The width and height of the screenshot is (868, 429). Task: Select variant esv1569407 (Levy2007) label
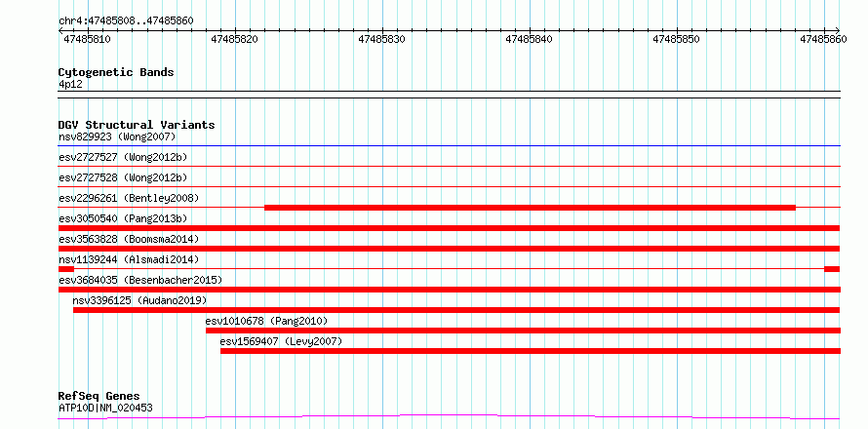coord(281,341)
